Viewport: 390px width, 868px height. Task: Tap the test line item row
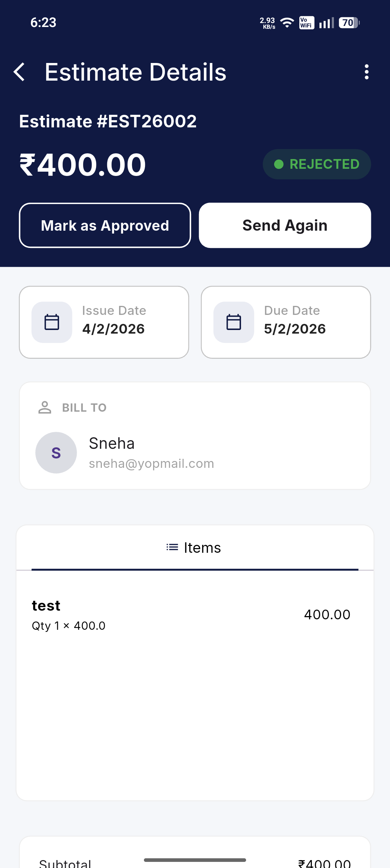pyautogui.click(x=191, y=615)
